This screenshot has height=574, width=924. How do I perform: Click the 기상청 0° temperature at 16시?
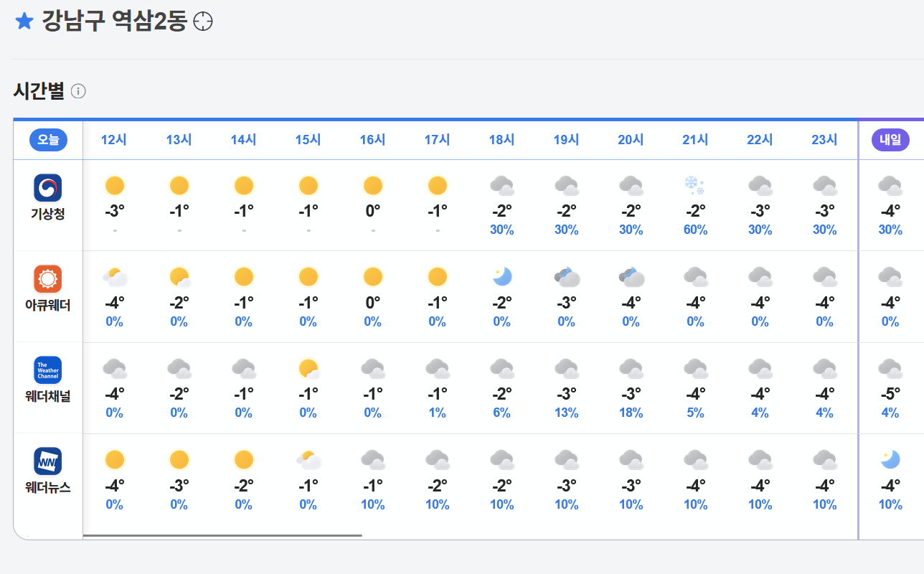(372, 211)
